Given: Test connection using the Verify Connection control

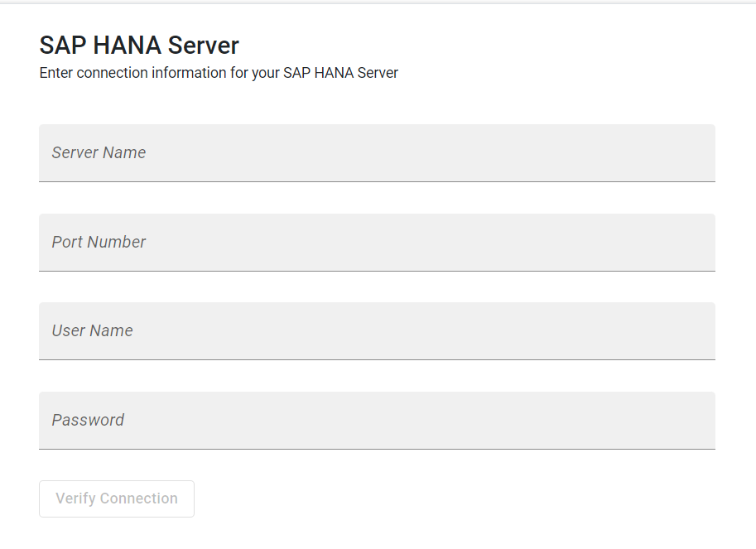Looking at the screenshot, I should [x=117, y=498].
